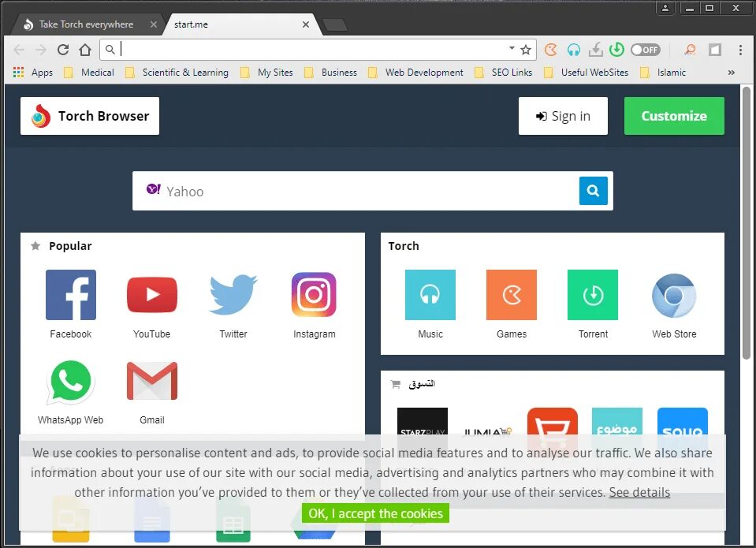
Task: Click Torch Games toolbar icon
Action: (550, 50)
